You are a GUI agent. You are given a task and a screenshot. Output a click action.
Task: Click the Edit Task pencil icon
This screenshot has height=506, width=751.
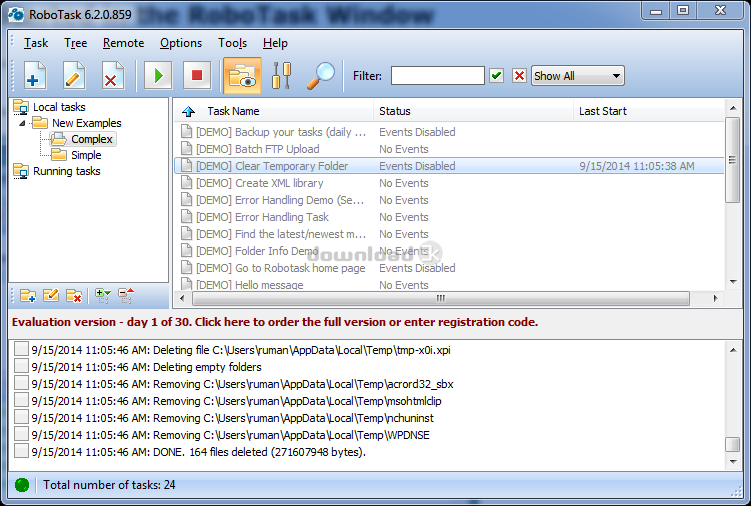73,76
